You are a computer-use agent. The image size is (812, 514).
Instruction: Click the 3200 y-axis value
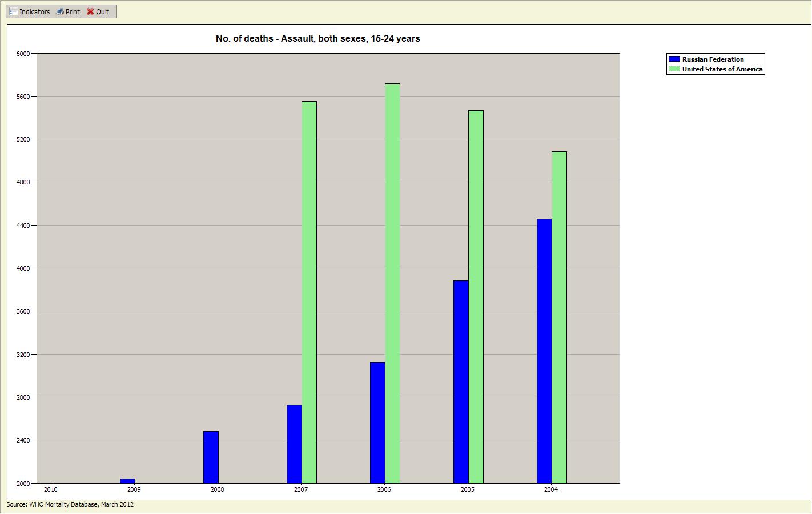pos(23,355)
